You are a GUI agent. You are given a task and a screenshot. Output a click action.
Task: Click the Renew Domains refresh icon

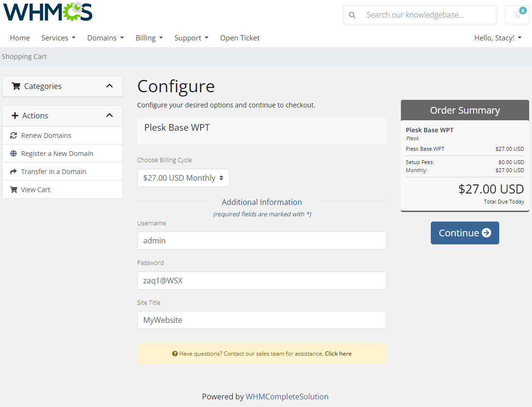[13, 135]
